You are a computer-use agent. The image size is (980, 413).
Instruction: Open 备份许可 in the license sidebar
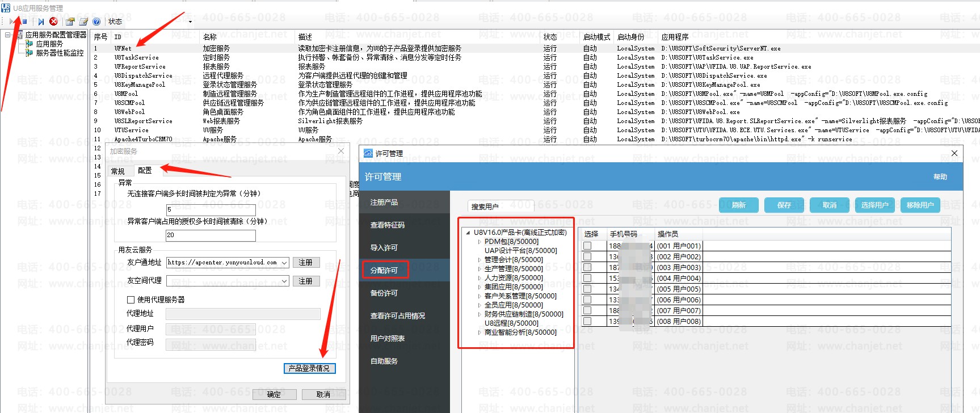point(405,293)
